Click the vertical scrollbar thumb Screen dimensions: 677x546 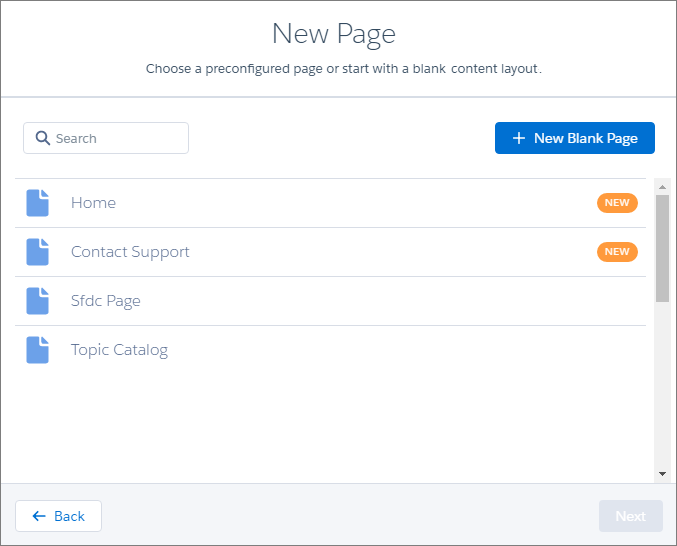[662, 248]
